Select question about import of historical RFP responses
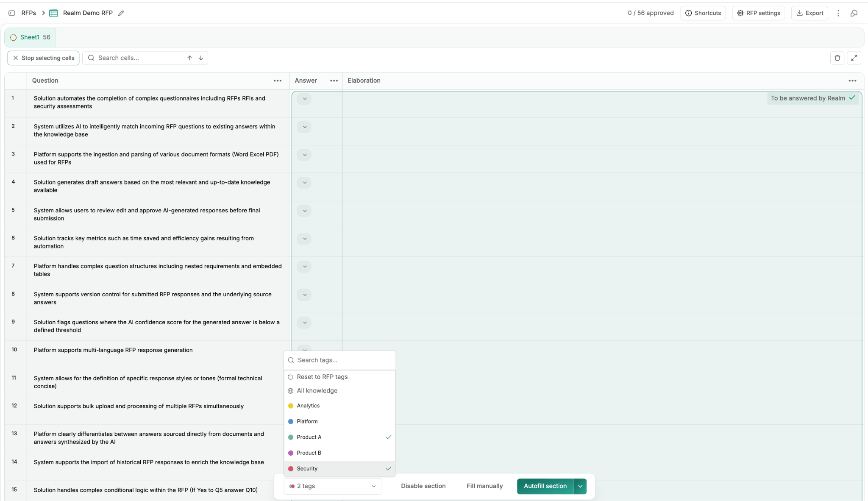The image size is (868, 501). click(x=149, y=462)
